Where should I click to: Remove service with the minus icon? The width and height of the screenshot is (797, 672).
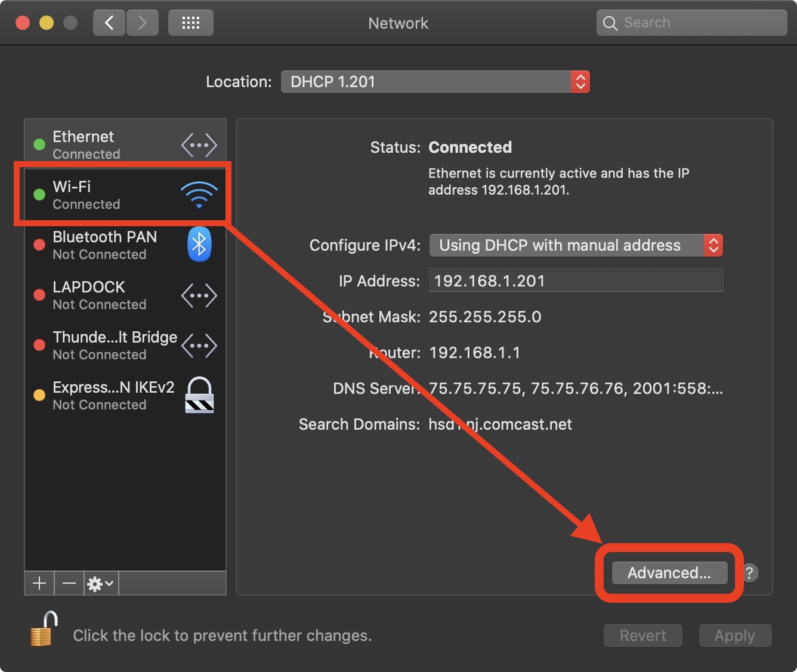[x=69, y=583]
